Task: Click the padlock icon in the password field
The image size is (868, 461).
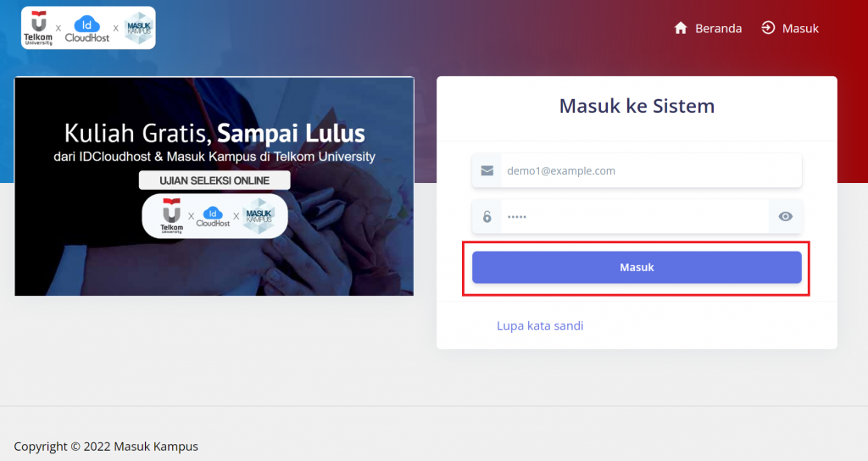Action: (487, 216)
